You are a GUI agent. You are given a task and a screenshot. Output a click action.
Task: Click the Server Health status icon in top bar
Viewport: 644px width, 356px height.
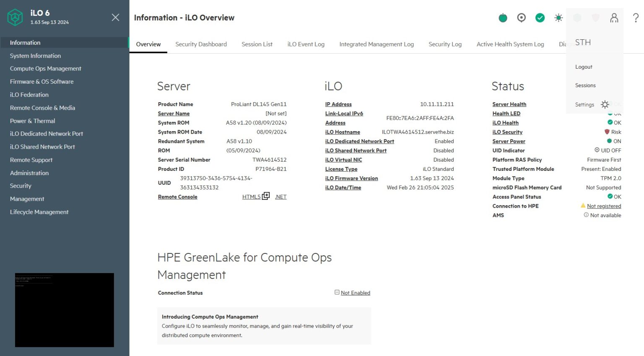coord(502,18)
